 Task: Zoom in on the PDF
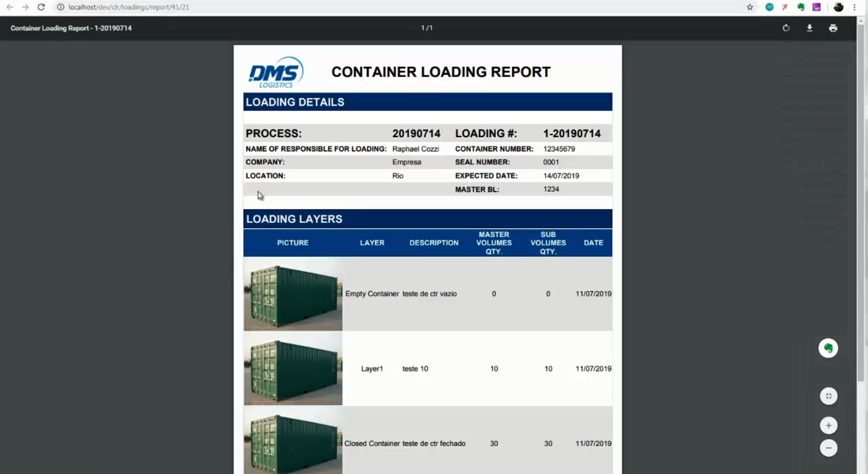pos(828,425)
